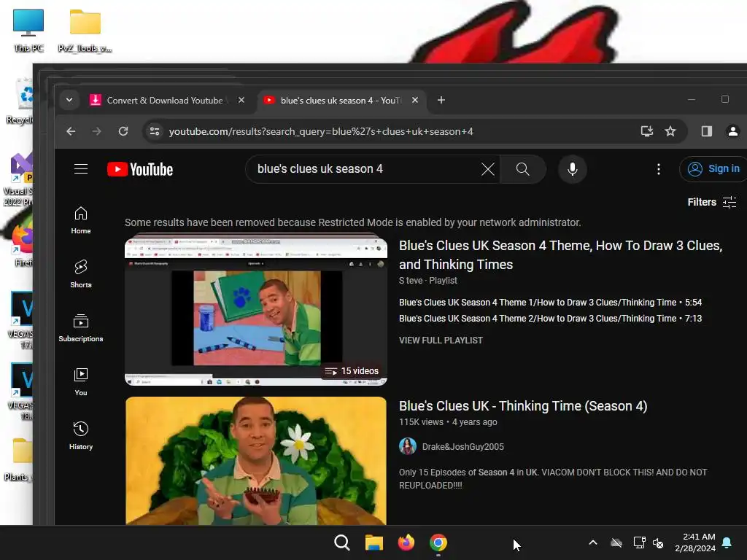Open the Drake&JoshGuy2005 channel name
The height and width of the screenshot is (560, 747).
[x=462, y=447]
